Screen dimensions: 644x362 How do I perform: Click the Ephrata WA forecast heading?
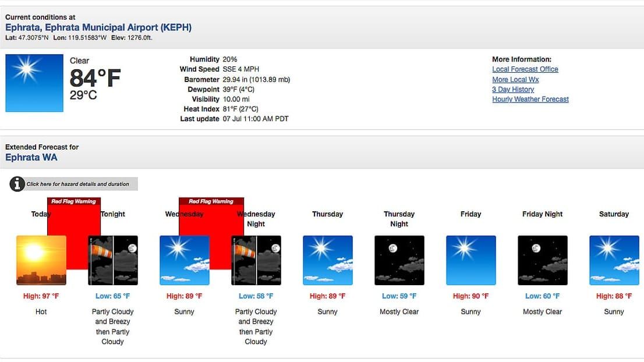coord(31,158)
